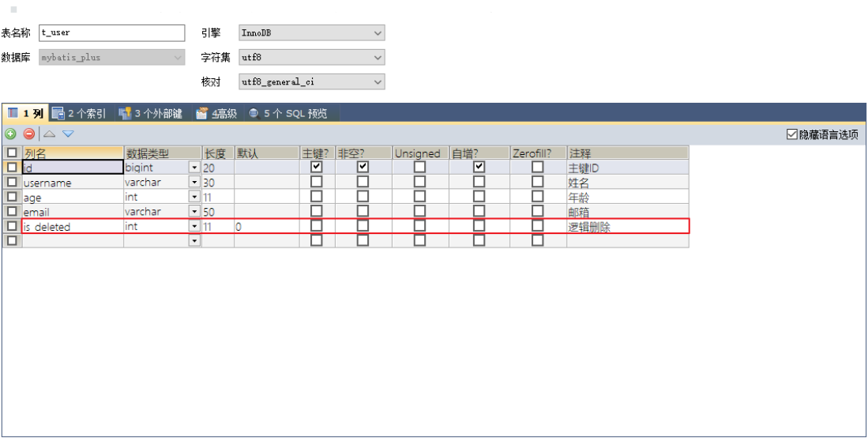Tick the select-all checkbox in header
The height and width of the screenshot is (438, 868).
click(12, 153)
